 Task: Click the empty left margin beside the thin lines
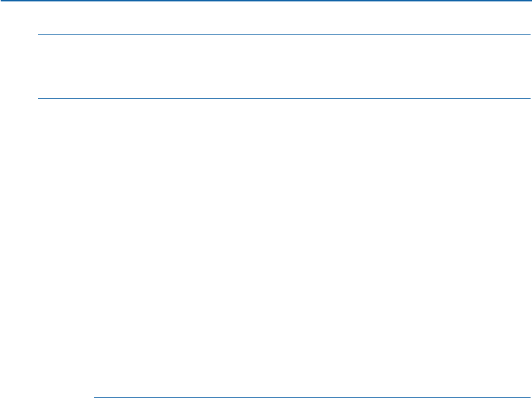pos(18,67)
